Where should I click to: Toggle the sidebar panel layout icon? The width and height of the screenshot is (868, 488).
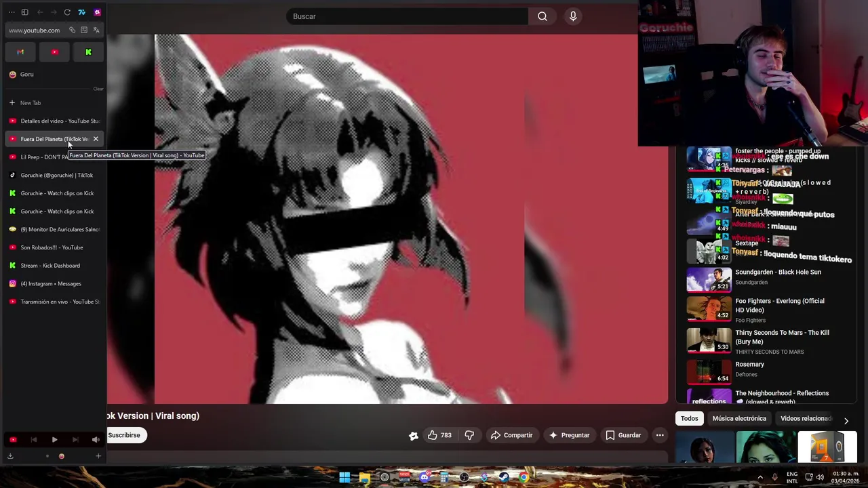pos(24,12)
